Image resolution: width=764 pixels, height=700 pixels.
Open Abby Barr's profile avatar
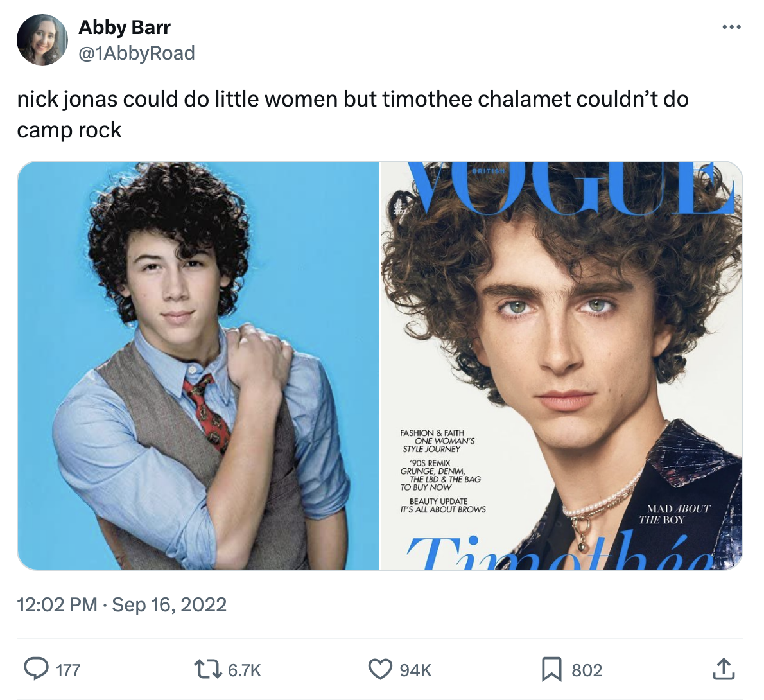coord(42,40)
